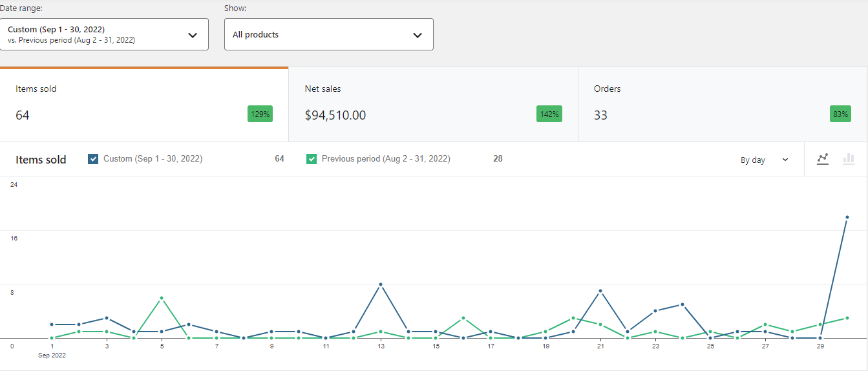Select the Items sold summary tab
868x371 pixels.
(x=144, y=104)
